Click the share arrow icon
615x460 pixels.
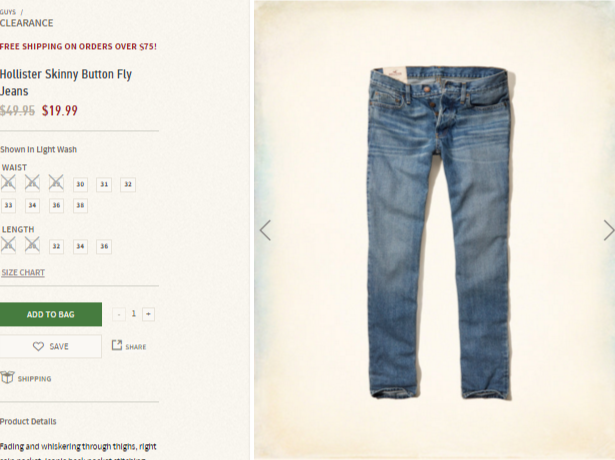coord(117,345)
